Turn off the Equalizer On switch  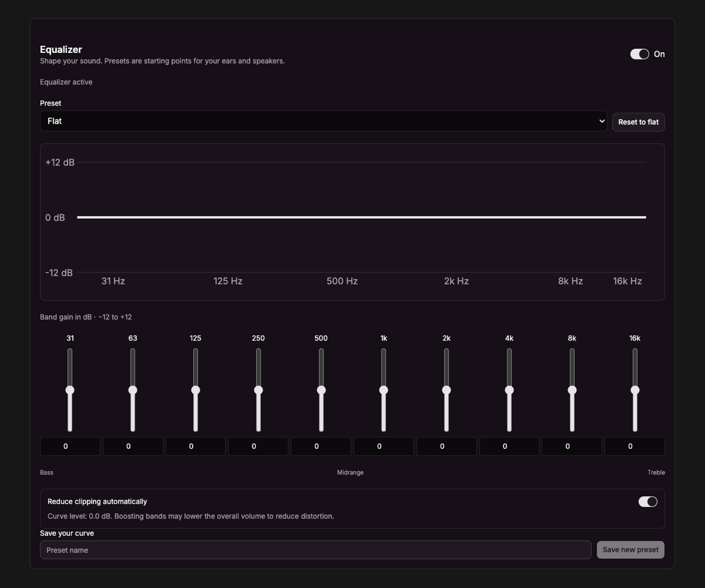tap(639, 54)
